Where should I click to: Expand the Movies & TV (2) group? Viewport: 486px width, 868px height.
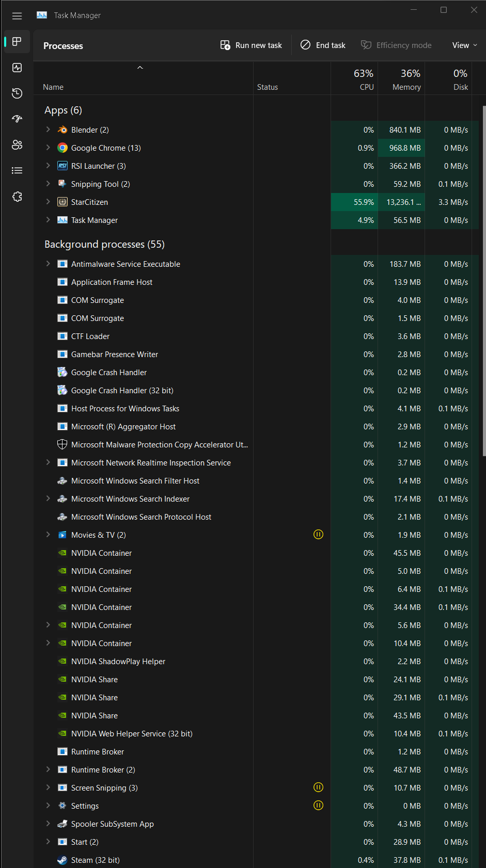[48, 535]
